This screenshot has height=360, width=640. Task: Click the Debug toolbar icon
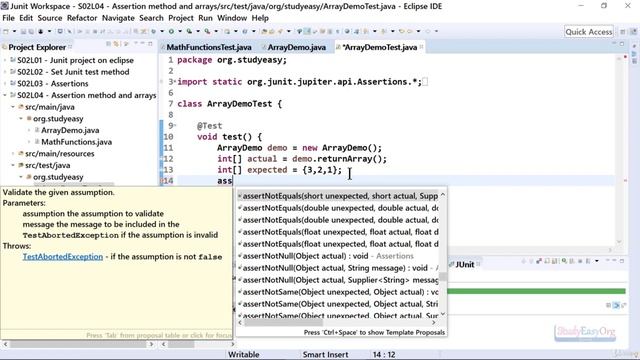pyautogui.click(x=153, y=31)
